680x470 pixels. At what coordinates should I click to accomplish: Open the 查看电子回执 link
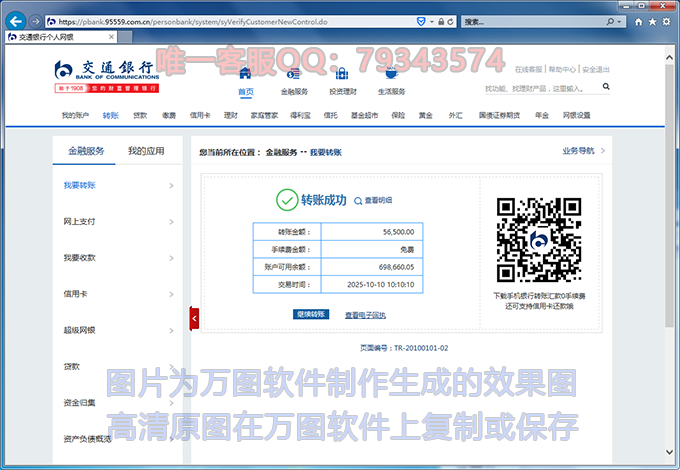[x=365, y=315]
